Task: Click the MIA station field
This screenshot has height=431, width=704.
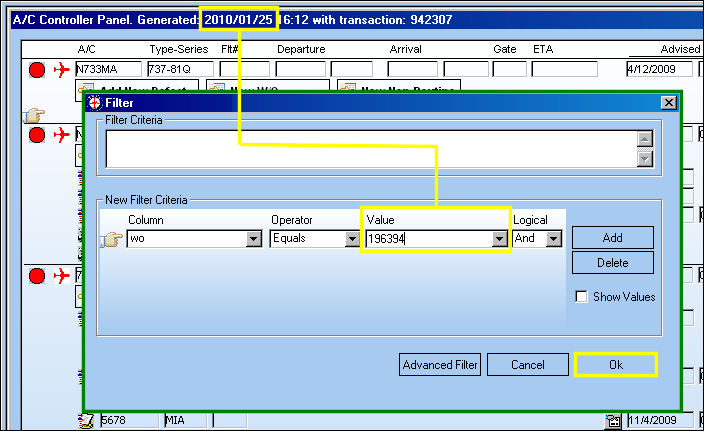Action: pos(185,420)
